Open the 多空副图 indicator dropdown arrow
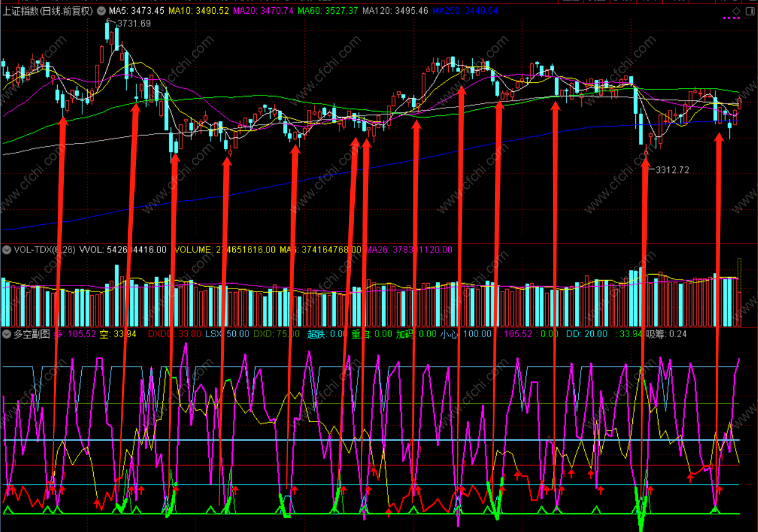758x532 pixels. [x=7, y=334]
